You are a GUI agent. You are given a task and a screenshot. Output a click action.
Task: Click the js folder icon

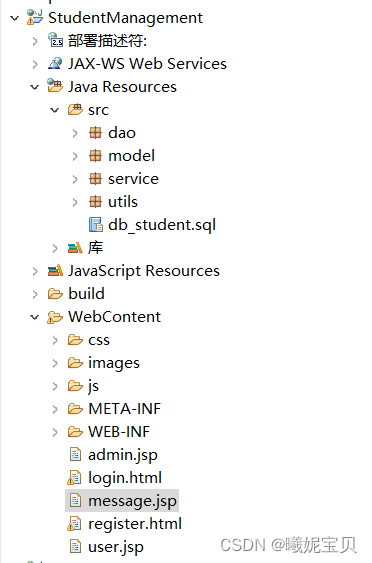75,386
